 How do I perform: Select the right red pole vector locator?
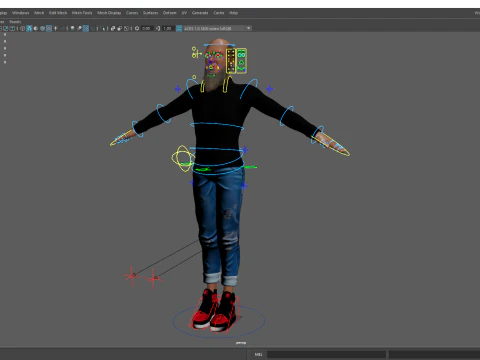point(154,278)
